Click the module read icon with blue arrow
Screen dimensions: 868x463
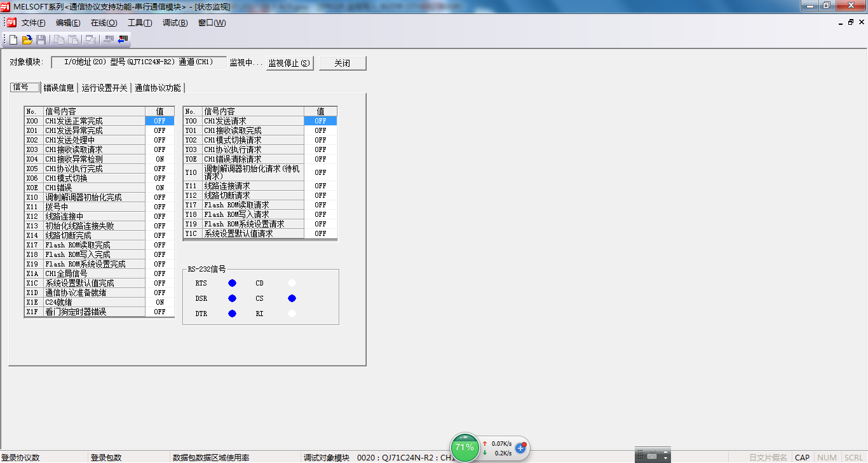(x=123, y=39)
